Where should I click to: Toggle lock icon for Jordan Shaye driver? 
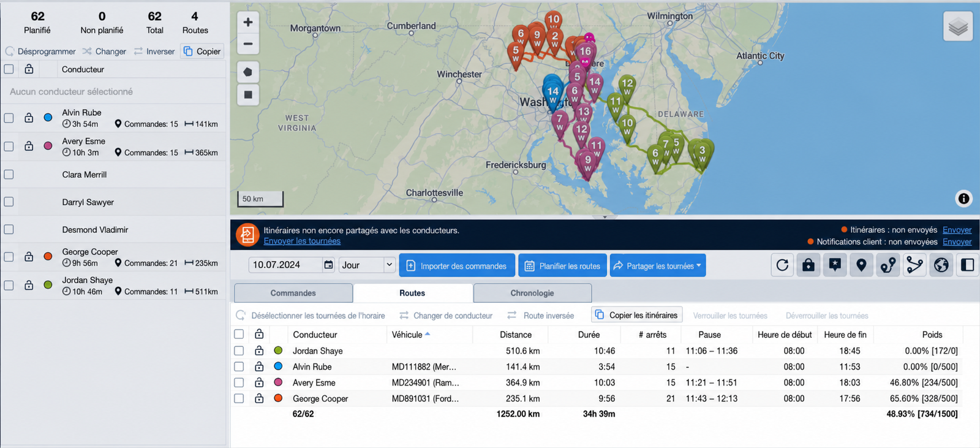point(29,285)
